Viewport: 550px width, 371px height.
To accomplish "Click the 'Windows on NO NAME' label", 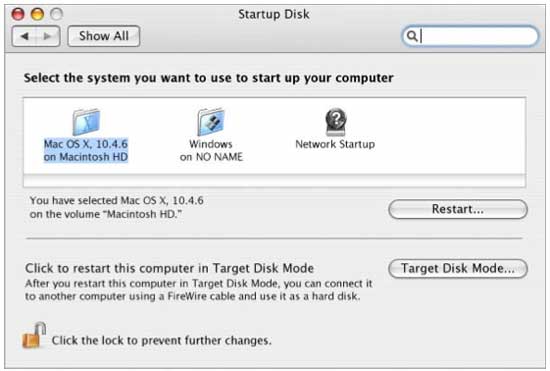I will tap(211, 150).
